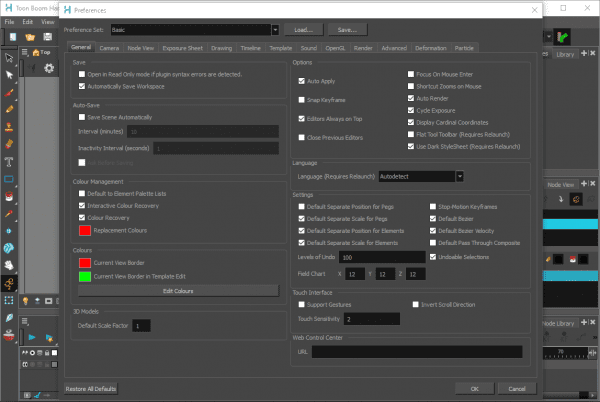
Task: Switch to the Node View preferences tab
Action: coord(141,48)
